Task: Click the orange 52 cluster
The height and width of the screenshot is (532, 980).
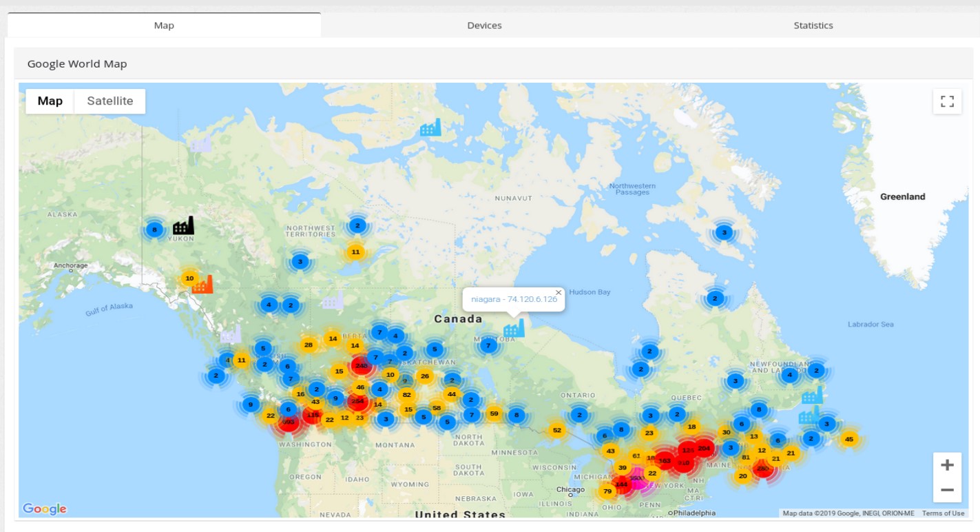Action: (x=557, y=430)
